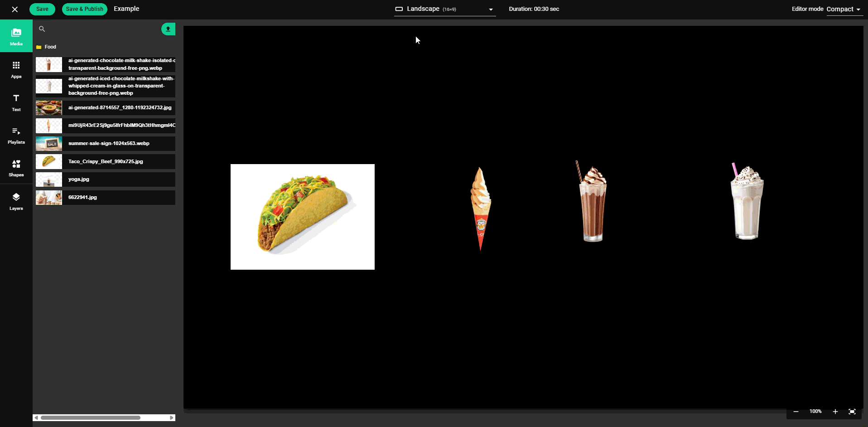Select ai-generated-iced-chocolate-milkshake file

click(x=106, y=86)
